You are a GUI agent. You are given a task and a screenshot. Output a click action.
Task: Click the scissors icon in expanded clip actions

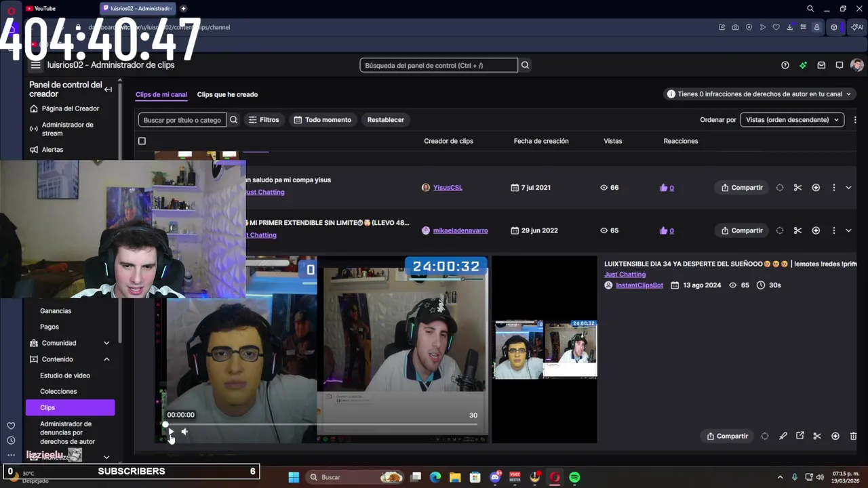(817, 436)
